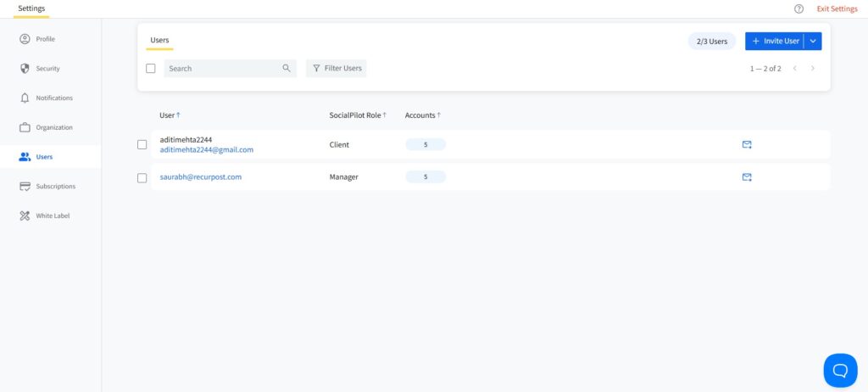Open Organization settings
The image size is (868, 392).
pyautogui.click(x=46, y=127)
